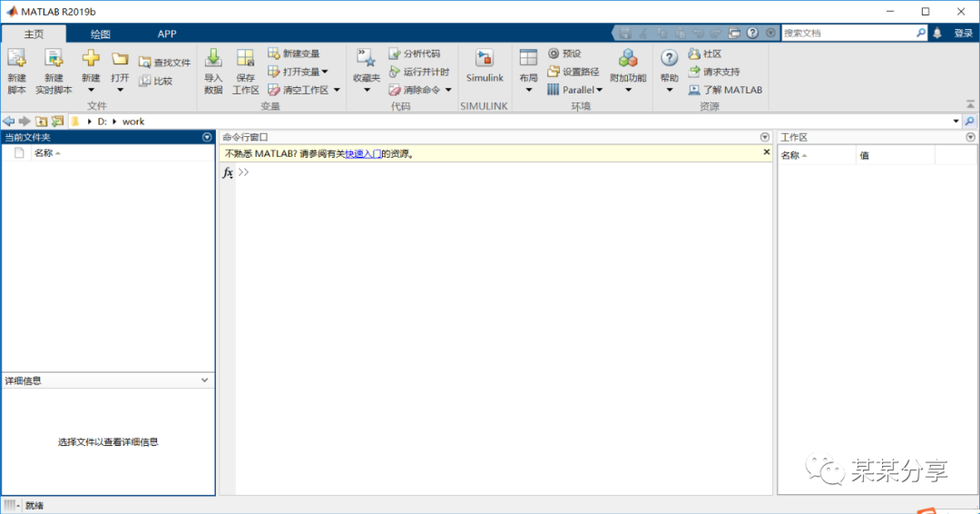Switch to the 主页 (Home) tab
Image resolution: width=980 pixels, height=514 pixels.
pos(34,34)
